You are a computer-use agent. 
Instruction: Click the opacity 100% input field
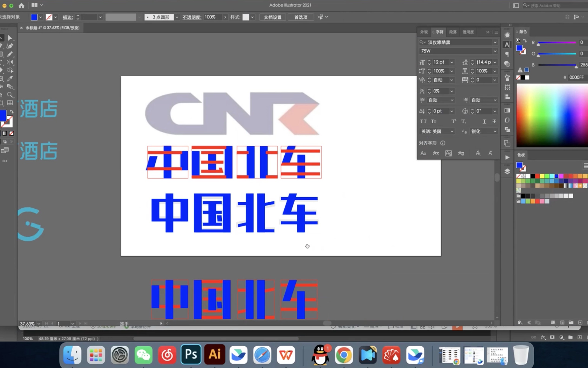(213, 17)
